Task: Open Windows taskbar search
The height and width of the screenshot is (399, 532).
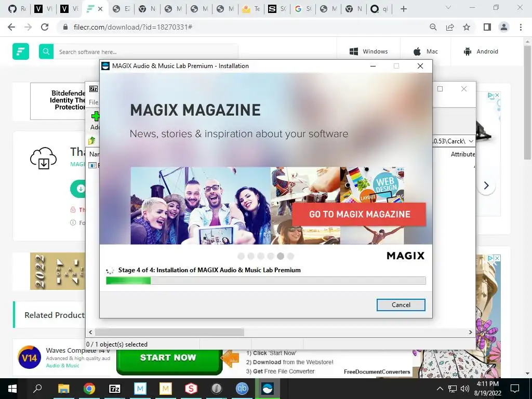Action: [x=37, y=389]
